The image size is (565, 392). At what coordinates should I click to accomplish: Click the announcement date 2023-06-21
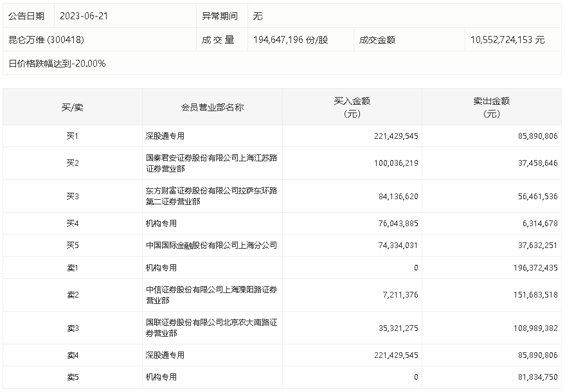click(x=84, y=16)
